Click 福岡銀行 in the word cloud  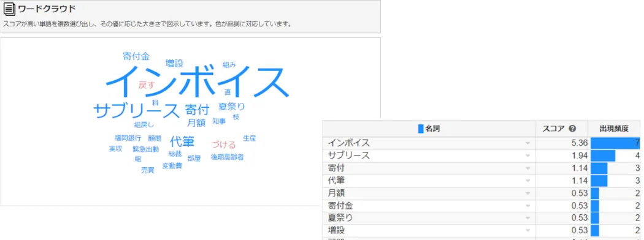tap(128, 138)
